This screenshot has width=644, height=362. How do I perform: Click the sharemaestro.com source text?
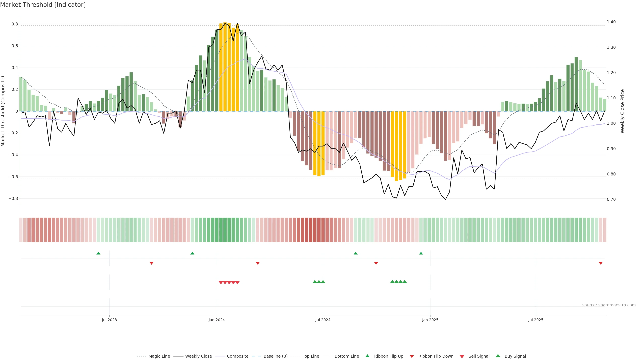tap(609, 305)
